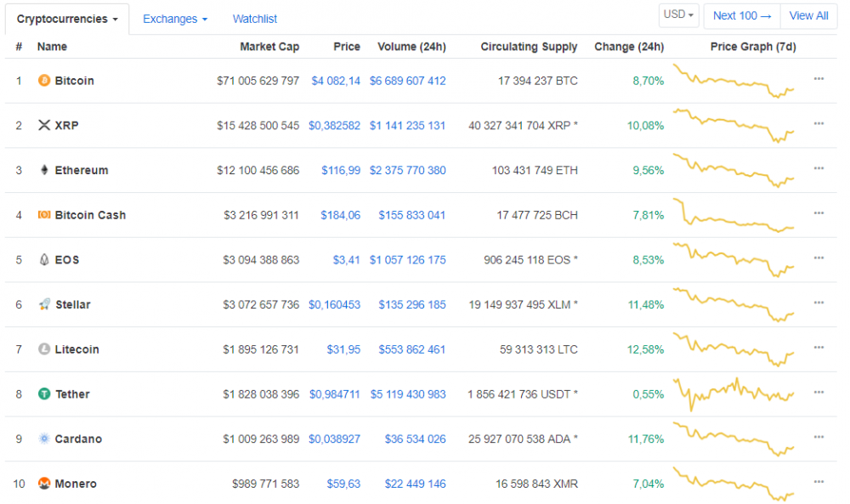Open the Litecoin name link
The width and height of the screenshot is (850, 504).
tap(77, 349)
